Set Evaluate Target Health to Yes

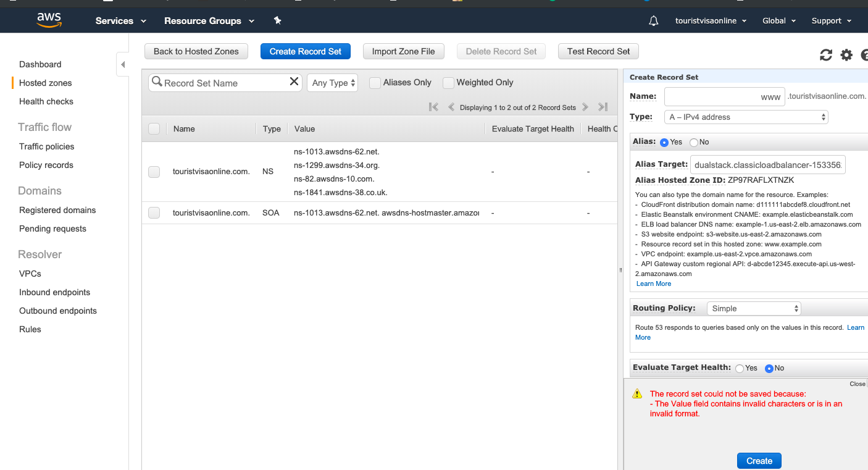click(x=740, y=368)
